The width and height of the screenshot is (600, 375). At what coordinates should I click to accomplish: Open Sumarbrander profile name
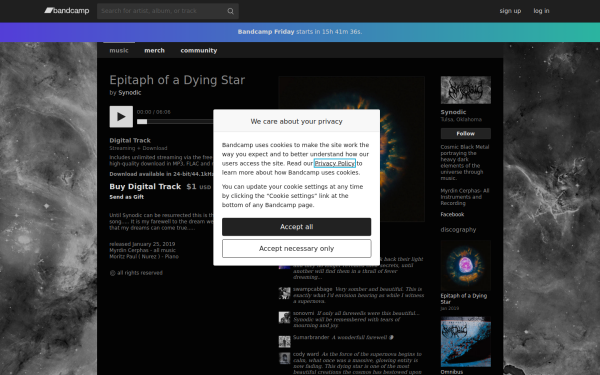(311, 338)
